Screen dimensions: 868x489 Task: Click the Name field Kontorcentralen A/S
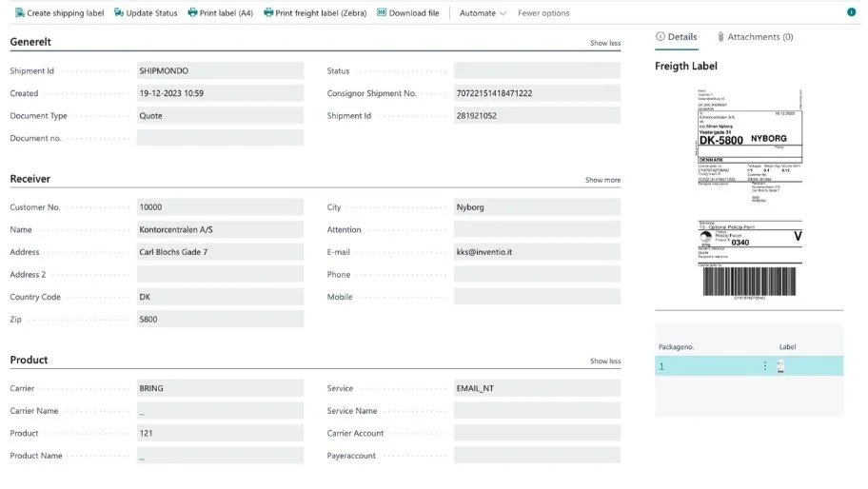(220, 229)
